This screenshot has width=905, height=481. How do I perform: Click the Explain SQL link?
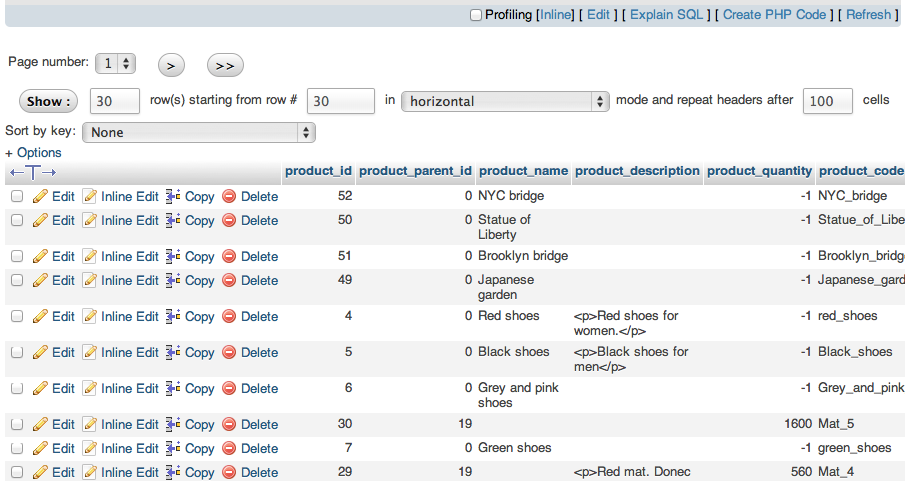669,15
